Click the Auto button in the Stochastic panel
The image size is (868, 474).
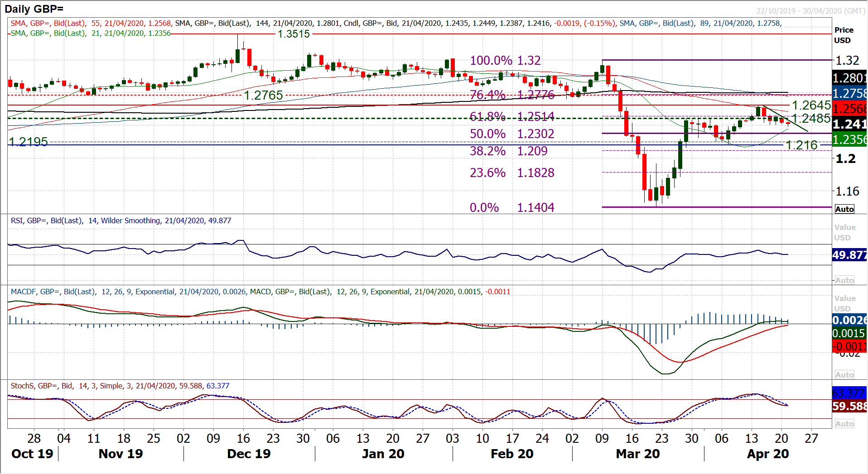(x=844, y=424)
